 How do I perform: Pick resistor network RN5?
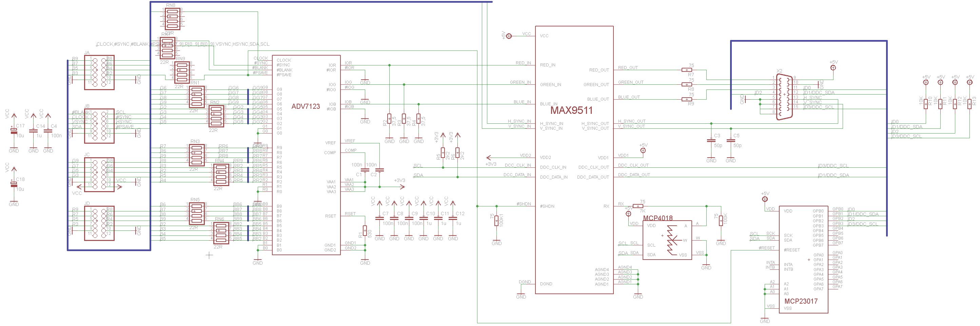(x=197, y=214)
